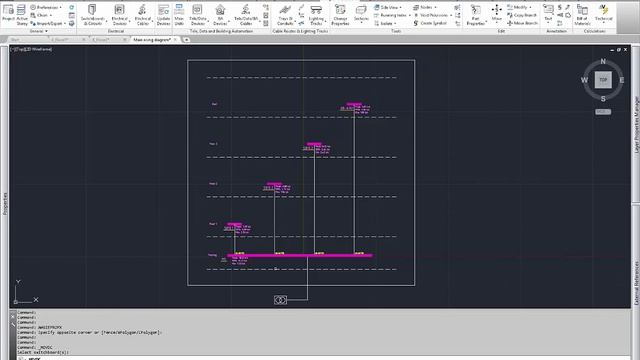
Task: Close the Main wiring diagram tab
Action: (176, 40)
